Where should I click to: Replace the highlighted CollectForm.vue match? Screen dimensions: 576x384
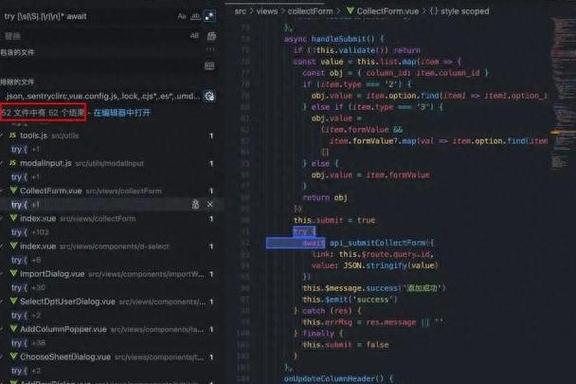[x=195, y=204]
